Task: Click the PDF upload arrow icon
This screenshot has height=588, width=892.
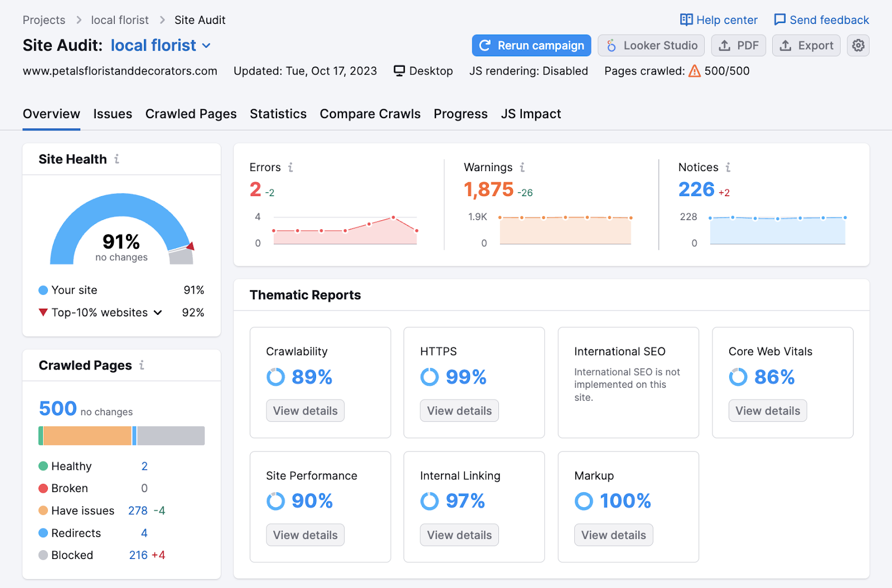Action: [724, 45]
